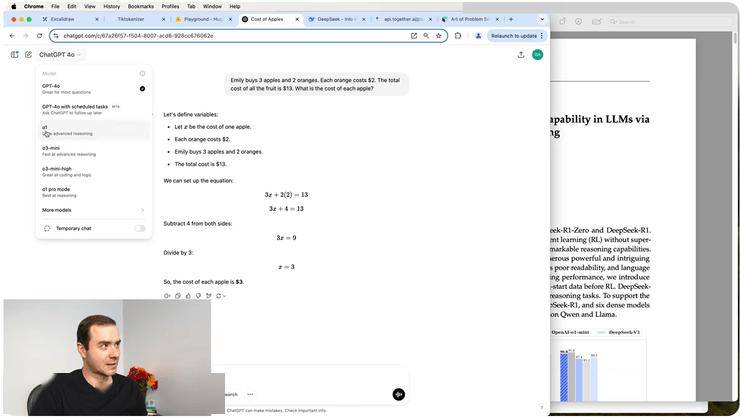This screenshot has width=740, height=417.
Task: Start a new chat with pencil icon
Action: pos(28,55)
